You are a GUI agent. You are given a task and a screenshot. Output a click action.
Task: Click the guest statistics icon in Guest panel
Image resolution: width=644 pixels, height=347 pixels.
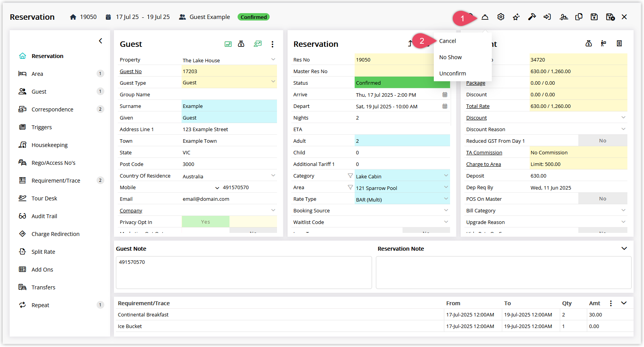(x=258, y=44)
